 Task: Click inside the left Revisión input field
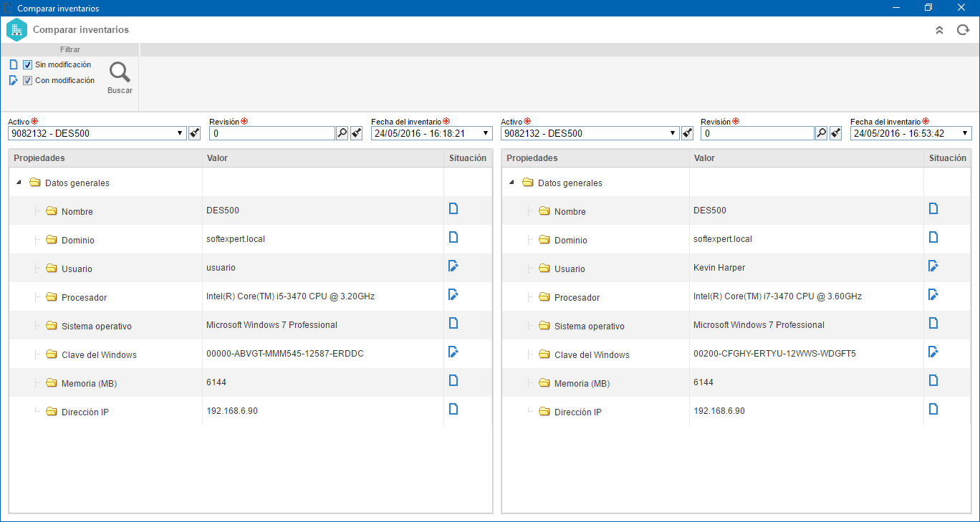pos(272,133)
